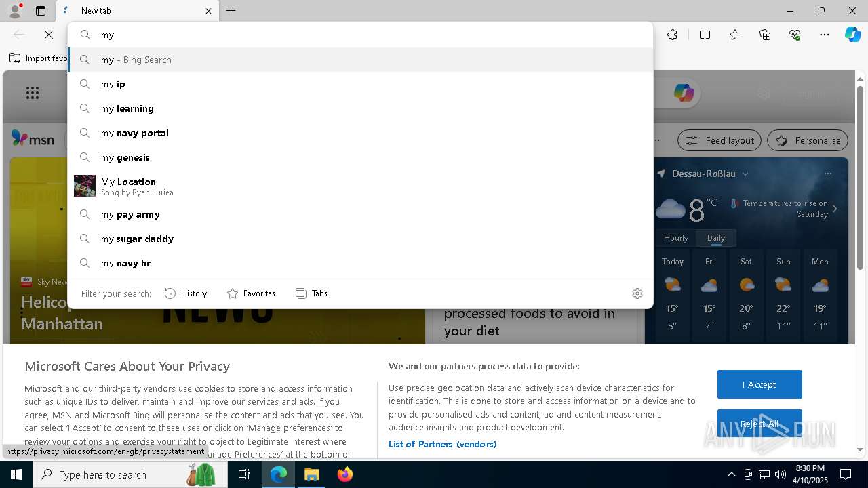Open Task View on taskbar
Screen dimensions: 868x488
244,474
